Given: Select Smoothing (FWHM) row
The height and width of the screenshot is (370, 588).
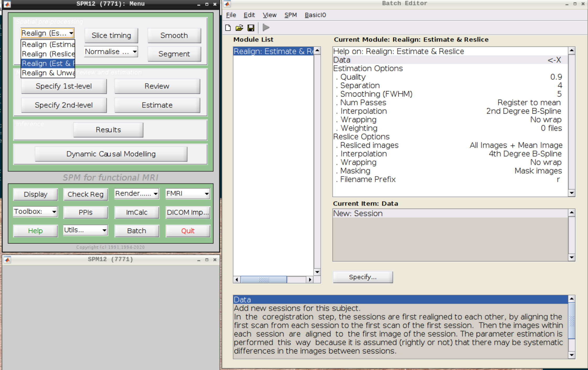Looking at the screenshot, I should tap(450, 94).
